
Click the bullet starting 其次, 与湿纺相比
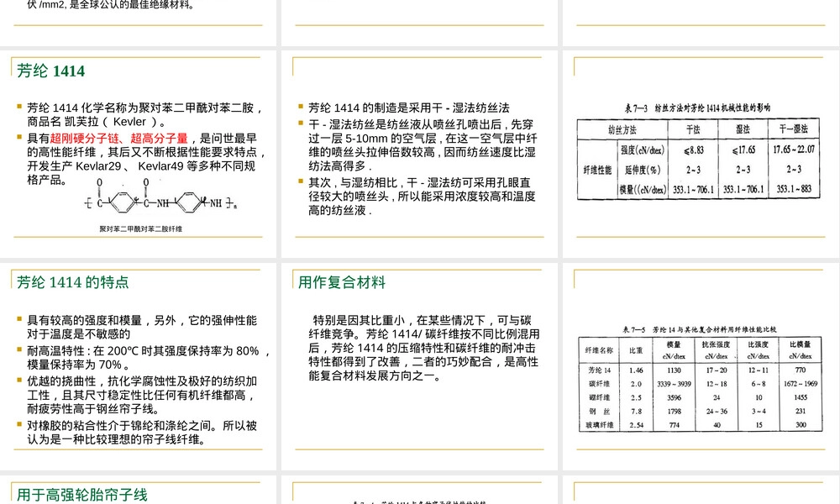(422, 196)
